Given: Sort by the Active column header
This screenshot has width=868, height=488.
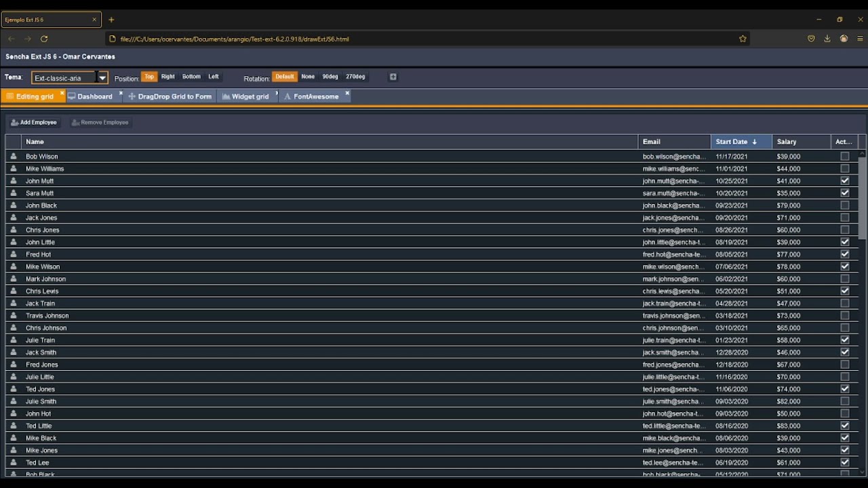Looking at the screenshot, I should pyautogui.click(x=844, y=142).
